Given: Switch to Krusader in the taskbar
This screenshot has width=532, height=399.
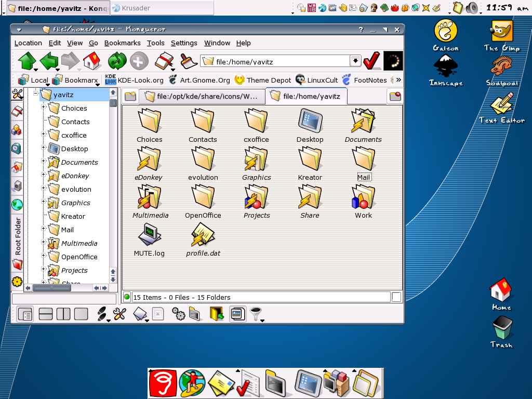Looking at the screenshot, I should tap(162, 8).
